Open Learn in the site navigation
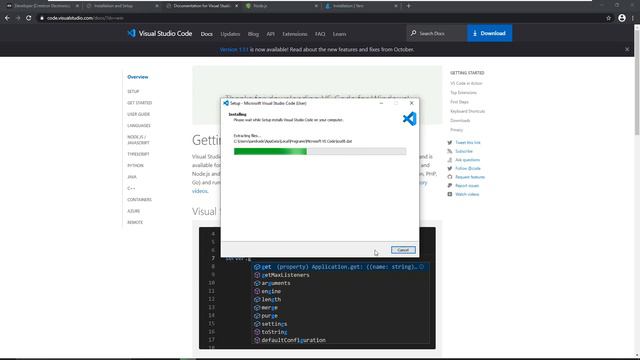 click(x=339, y=34)
